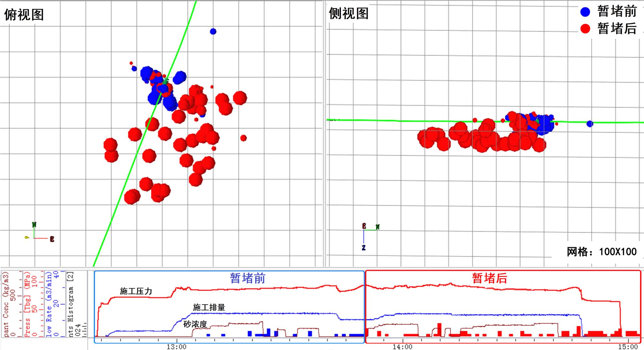Viewport: 644px width, 350px height.
Task: Click the red 暂堵后 legend dot
Action: 585,29
